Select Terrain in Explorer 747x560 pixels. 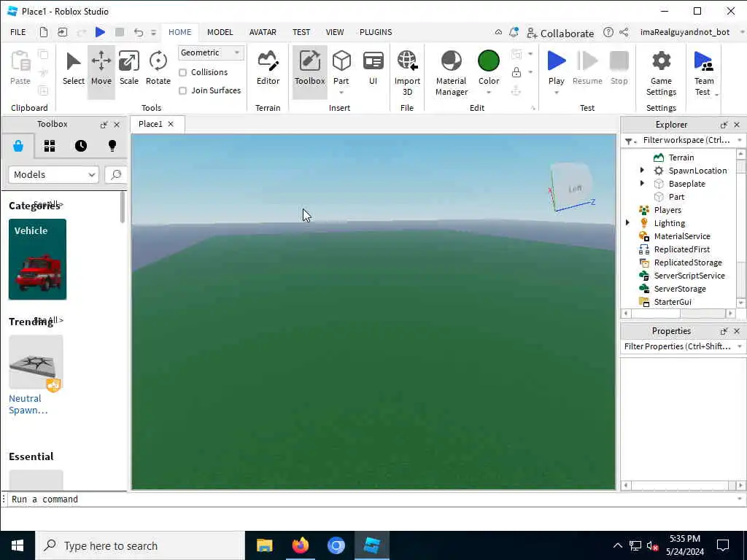(x=681, y=157)
